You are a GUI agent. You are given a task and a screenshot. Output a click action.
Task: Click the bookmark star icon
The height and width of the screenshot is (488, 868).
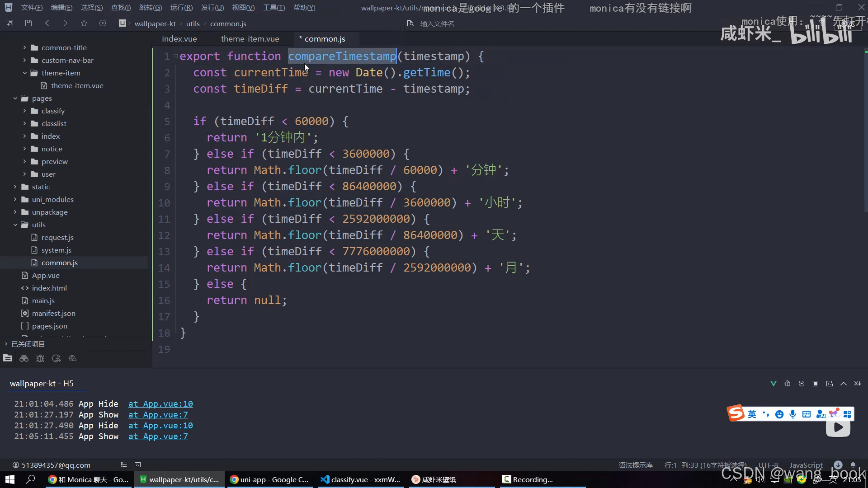pyautogui.click(x=84, y=23)
